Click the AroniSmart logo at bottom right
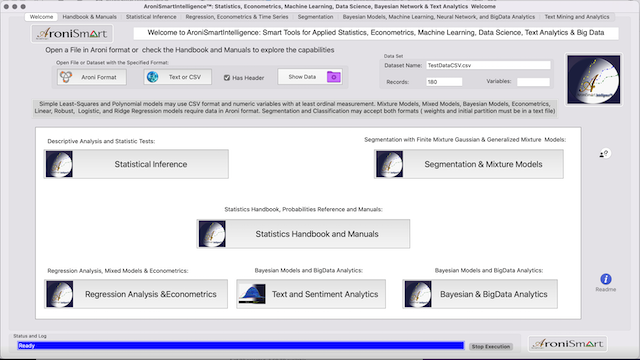Viewport: 640px width, 360px height. click(x=568, y=344)
